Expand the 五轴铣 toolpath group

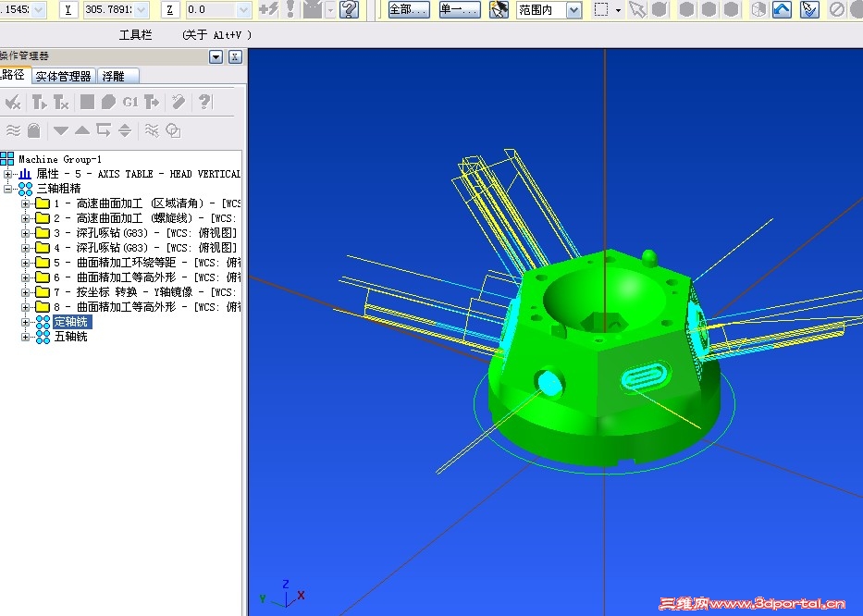click(x=25, y=337)
